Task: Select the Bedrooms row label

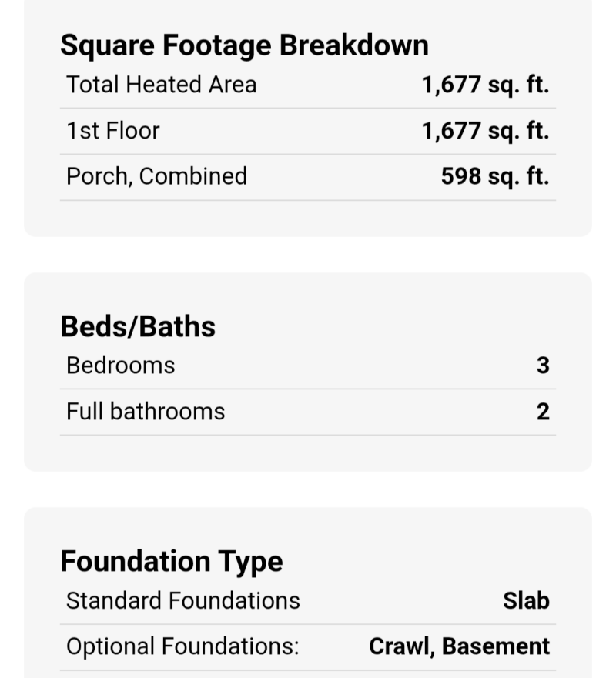Action: (121, 366)
